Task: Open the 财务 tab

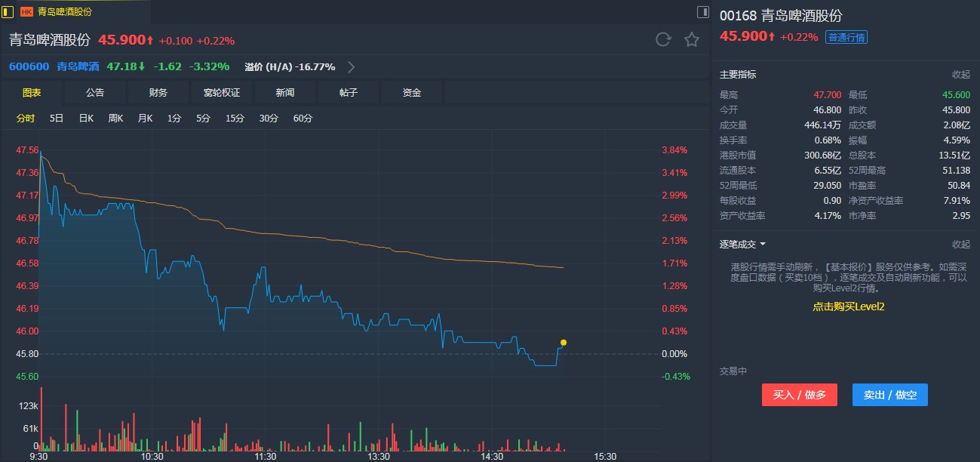Action: click(x=158, y=93)
